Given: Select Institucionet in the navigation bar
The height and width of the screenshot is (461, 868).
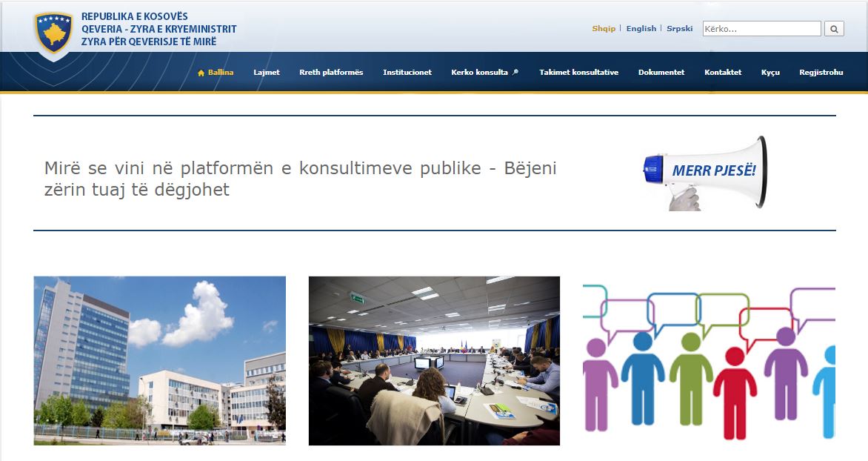Looking at the screenshot, I should point(406,72).
